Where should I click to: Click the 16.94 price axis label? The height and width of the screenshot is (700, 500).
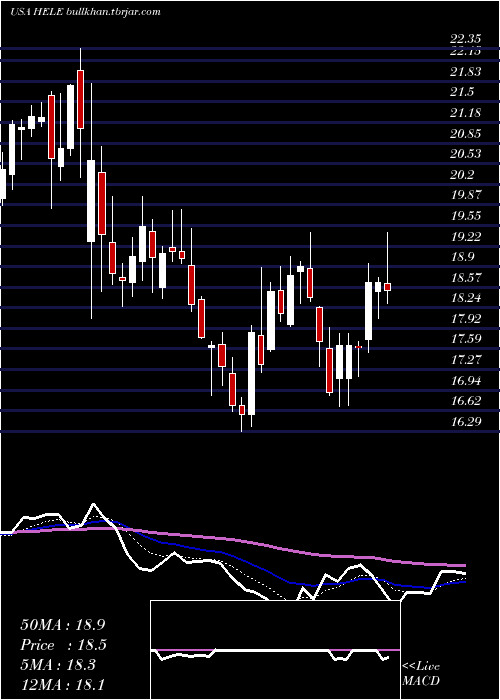coord(466,380)
